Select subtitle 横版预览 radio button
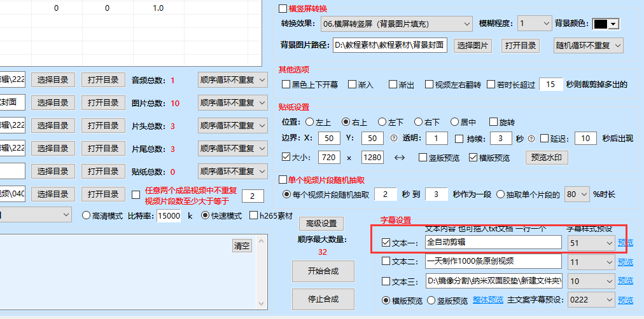 coord(386,301)
